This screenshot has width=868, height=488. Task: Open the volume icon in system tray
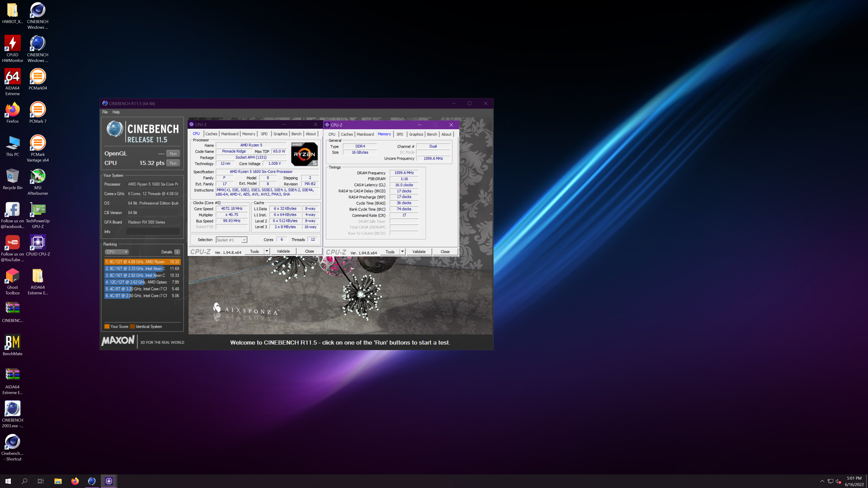click(x=838, y=481)
